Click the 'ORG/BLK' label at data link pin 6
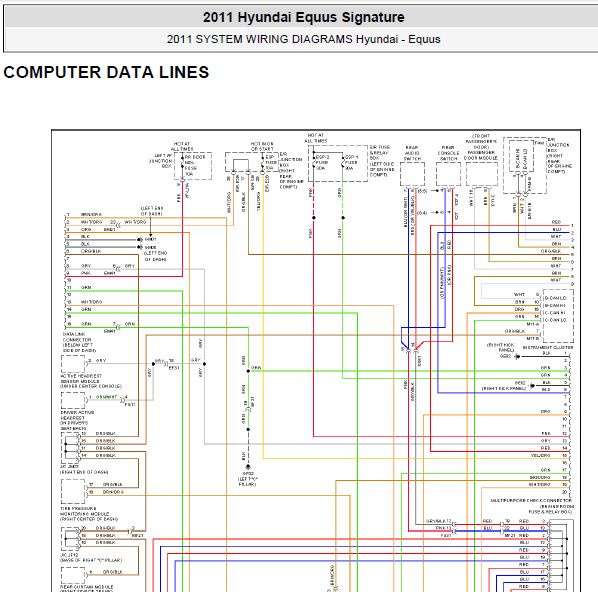The width and height of the screenshot is (598, 592). click(x=91, y=251)
